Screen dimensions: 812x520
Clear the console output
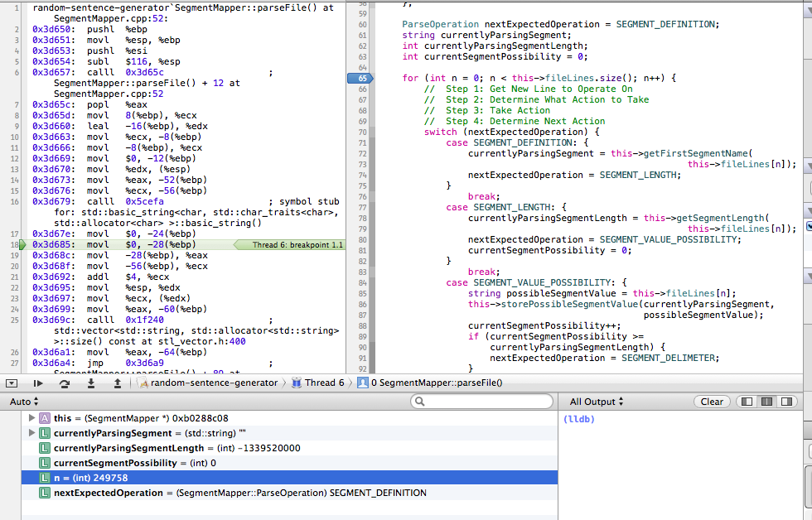tap(712, 402)
